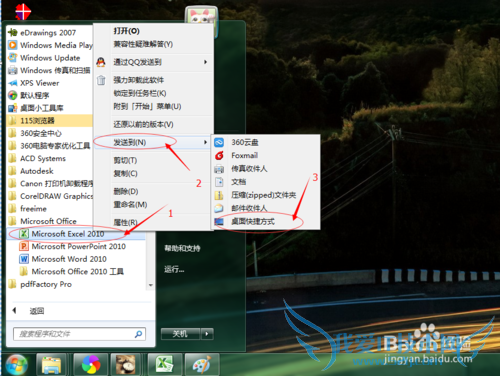Viewport: 500px width, 376px height.
Task: Launch Microsoft Word 2010
Action: click(63, 259)
